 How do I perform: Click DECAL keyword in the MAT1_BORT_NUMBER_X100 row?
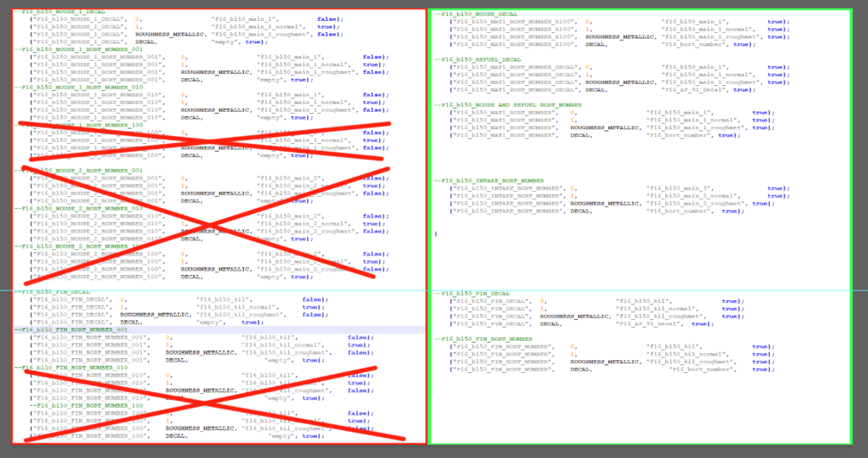595,44
